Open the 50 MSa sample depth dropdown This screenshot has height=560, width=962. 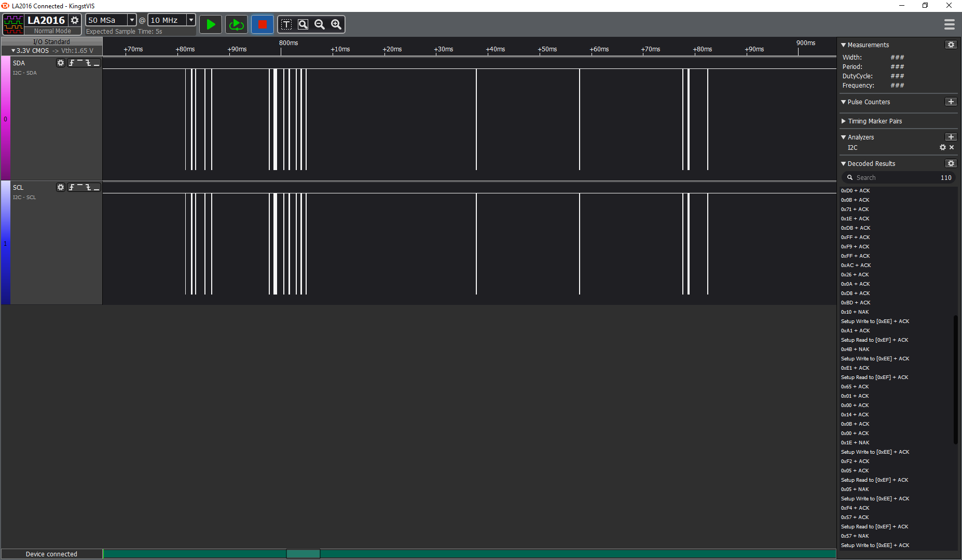pyautogui.click(x=132, y=20)
